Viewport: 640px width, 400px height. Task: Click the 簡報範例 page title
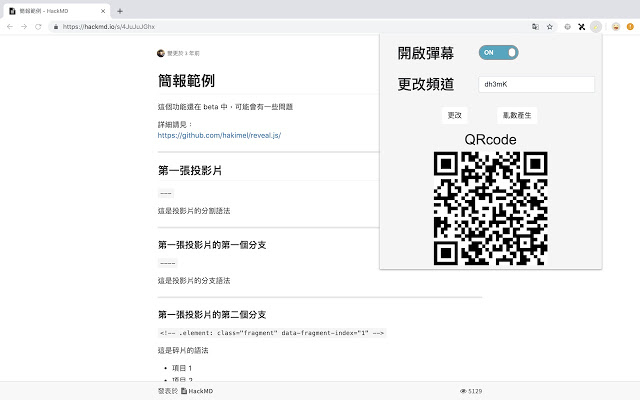[186, 81]
